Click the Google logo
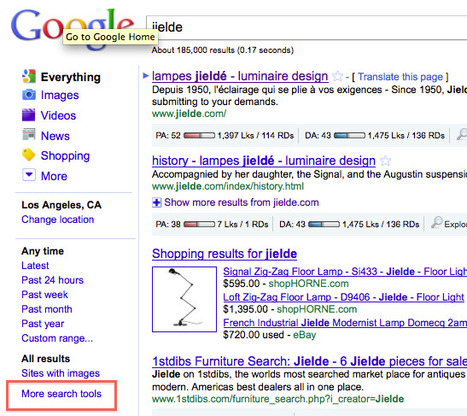This screenshot has height=416, width=467. pyautogui.click(x=72, y=28)
